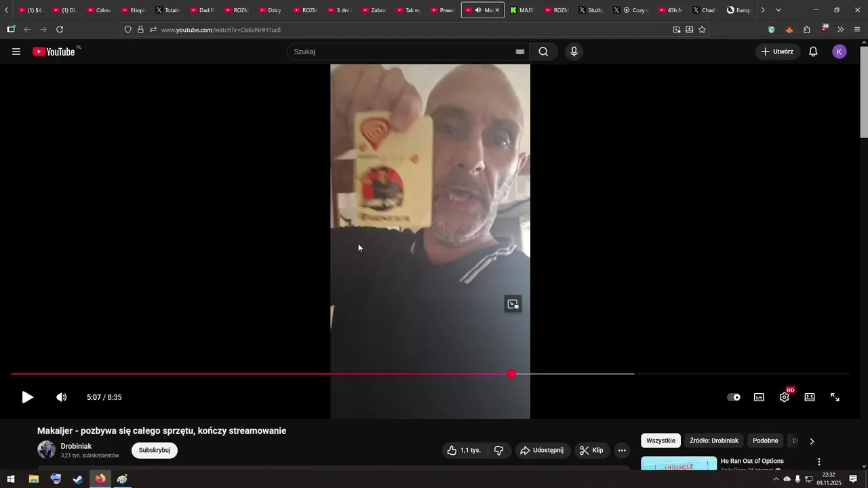Open the tracking protection shield

coord(127,30)
